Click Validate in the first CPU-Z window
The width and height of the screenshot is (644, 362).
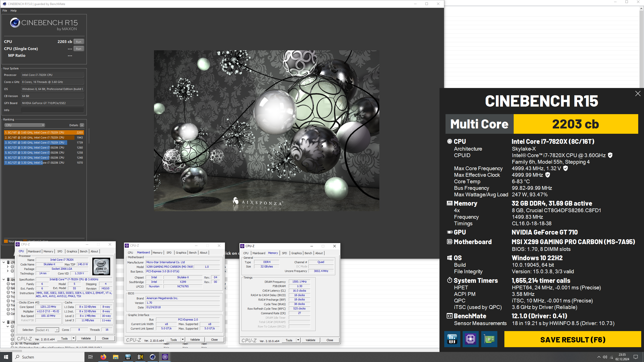pos(86,338)
